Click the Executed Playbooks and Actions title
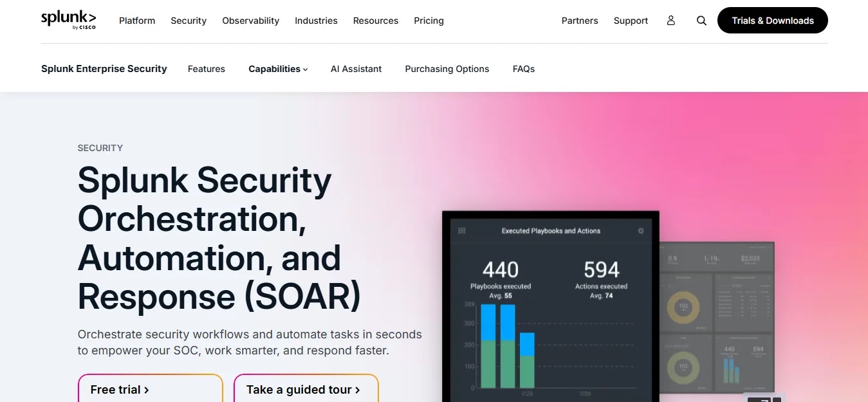Image resolution: width=868 pixels, height=402 pixels. 551,231
